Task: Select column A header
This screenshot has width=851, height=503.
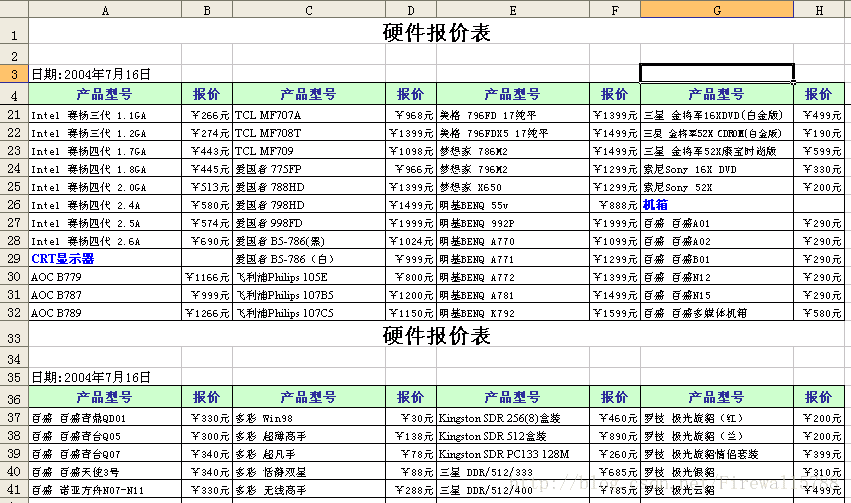Action: pos(105,9)
